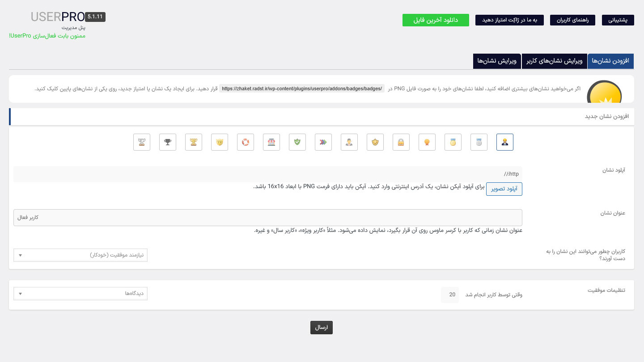Screen dimensions: 644x362
Task: Click the achievement count field showing 20
Action: point(450,295)
